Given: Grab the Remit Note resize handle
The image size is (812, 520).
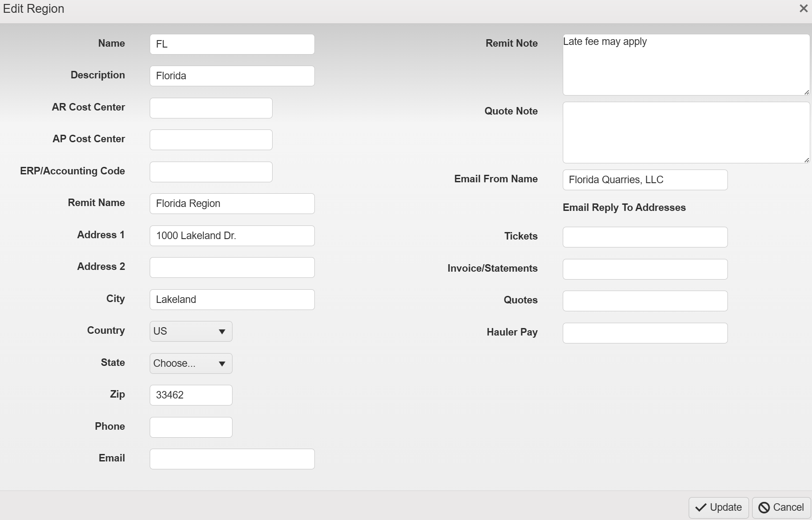Looking at the screenshot, I should [806, 92].
